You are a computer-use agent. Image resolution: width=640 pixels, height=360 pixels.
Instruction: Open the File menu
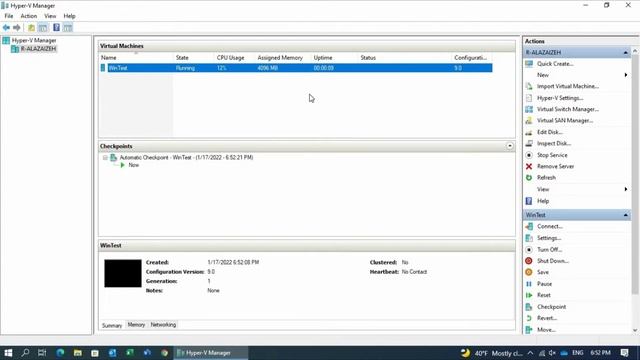tap(9, 16)
